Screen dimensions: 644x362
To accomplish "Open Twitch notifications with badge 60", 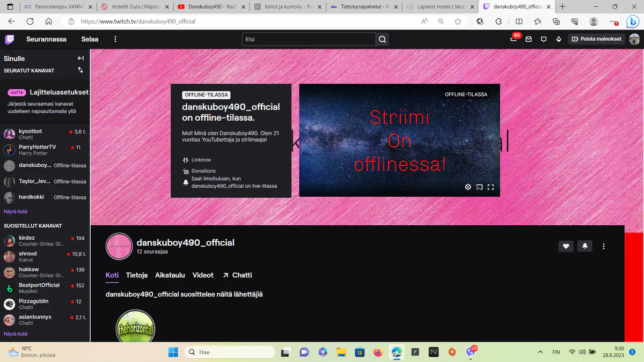I will [x=514, y=39].
